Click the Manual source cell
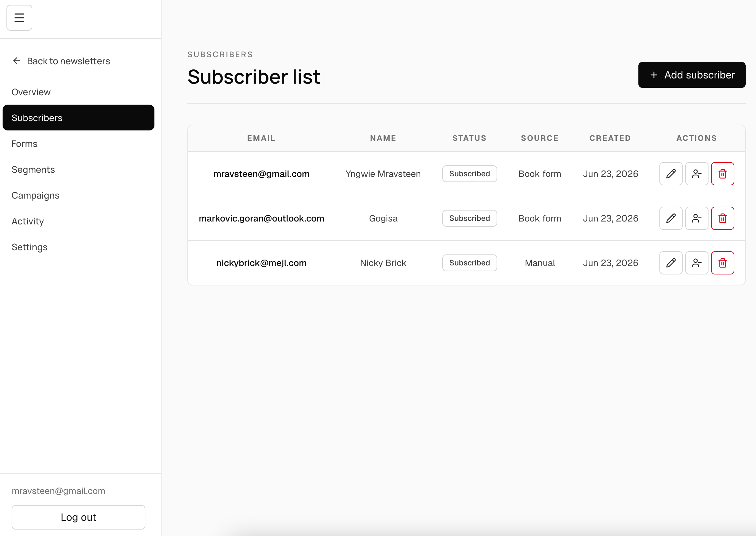 point(540,263)
